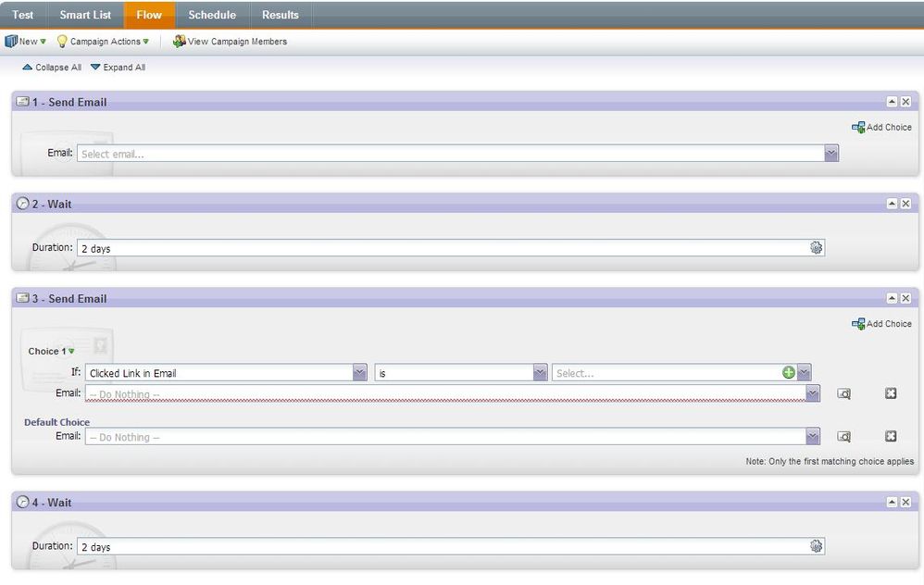Open the email dropdown arrow in step 1
This screenshot has width=924, height=585.
(x=831, y=154)
